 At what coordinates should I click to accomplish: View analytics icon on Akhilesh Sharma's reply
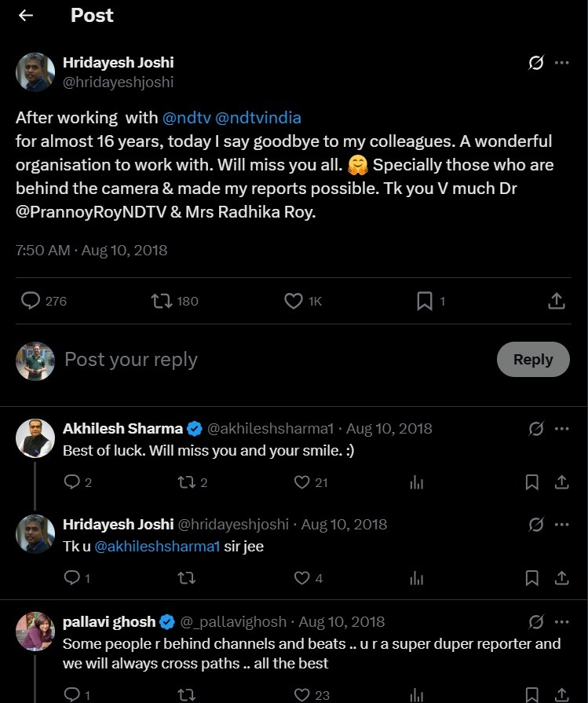pos(416,482)
